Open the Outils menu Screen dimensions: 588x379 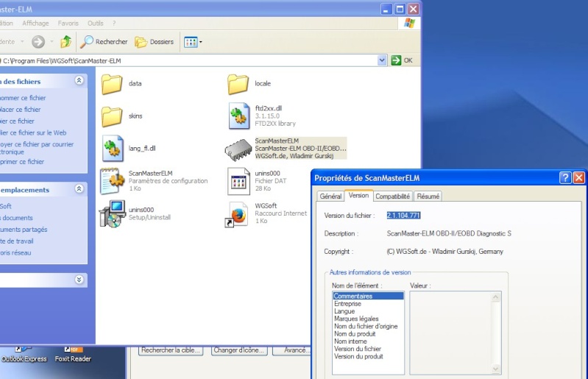pos(96,24)
